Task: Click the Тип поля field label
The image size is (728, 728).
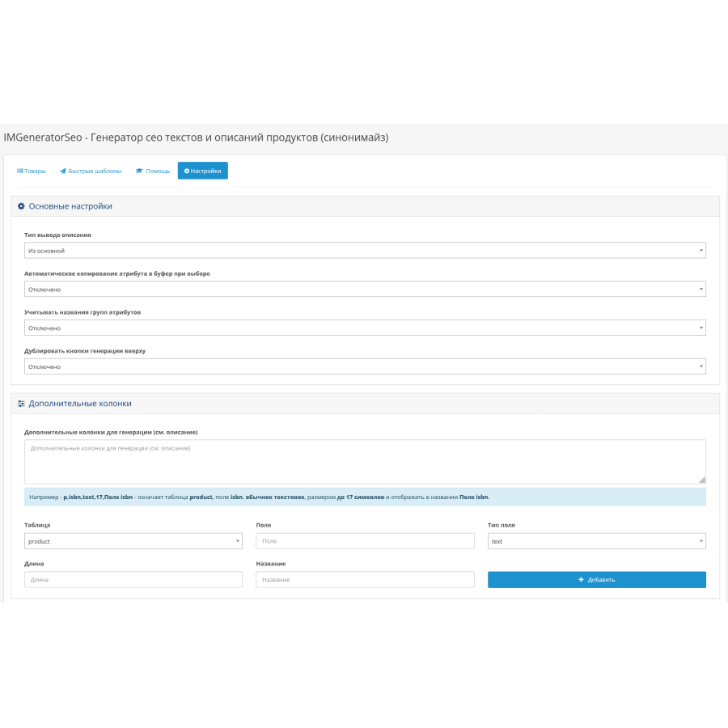Action: click(501, 525)
